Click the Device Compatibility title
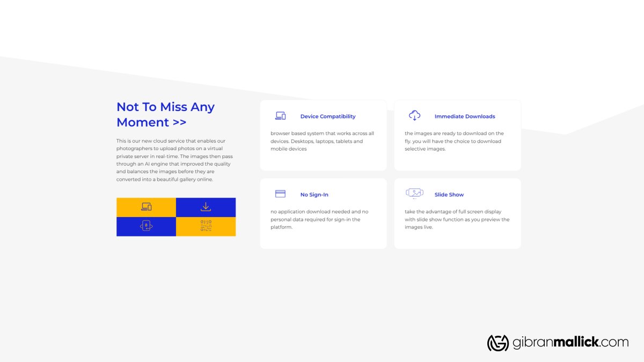Viewport: 644px width, 362px height. click(327, 116)
